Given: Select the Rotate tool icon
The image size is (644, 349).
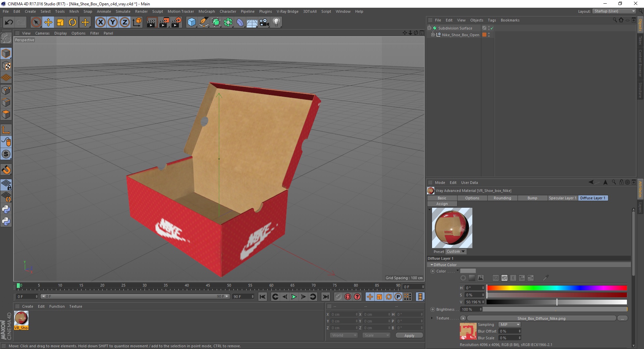Looking at the screenshot, I should (72, 22).
